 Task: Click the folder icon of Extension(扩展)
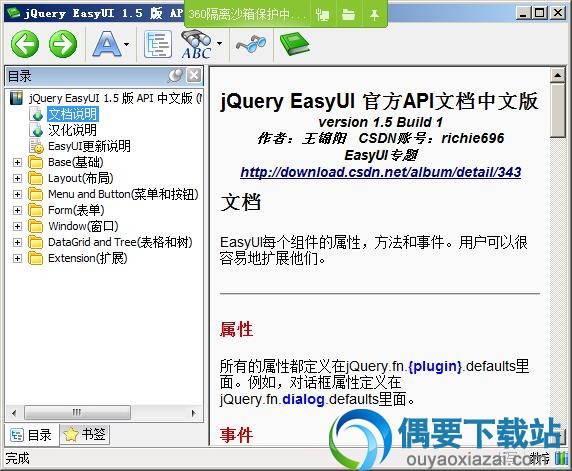(35, 258)
